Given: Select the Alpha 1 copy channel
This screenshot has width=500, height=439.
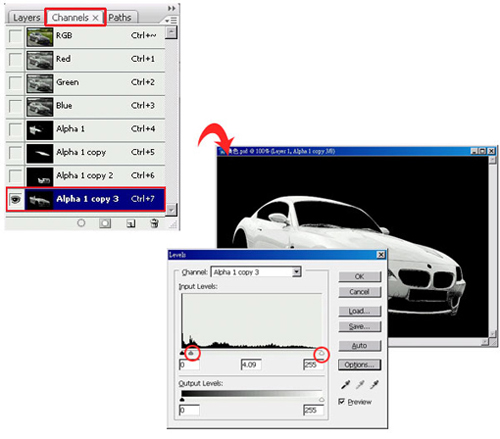Looking at the screenshot, I should pos(85,153).
